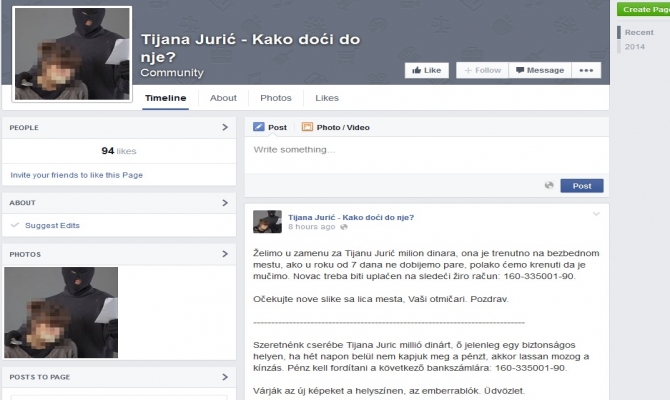The image size is (670, 400).
Task: Expand the Photos sidebar section arrow
Action: point(225,255)
